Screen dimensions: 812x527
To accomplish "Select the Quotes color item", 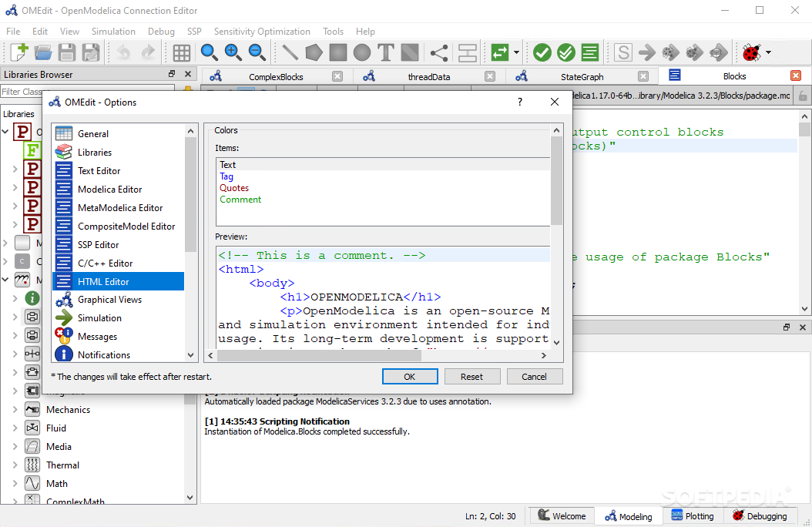I will 234,188.
